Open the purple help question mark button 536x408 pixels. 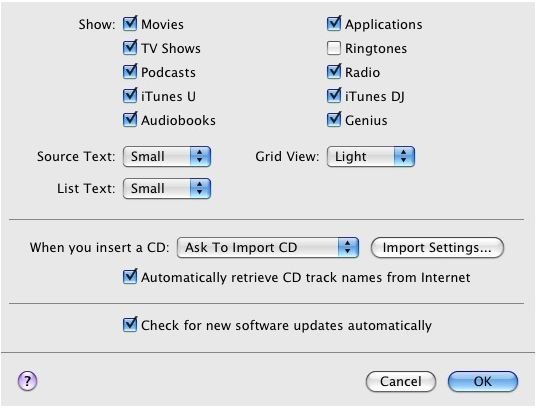27,381
